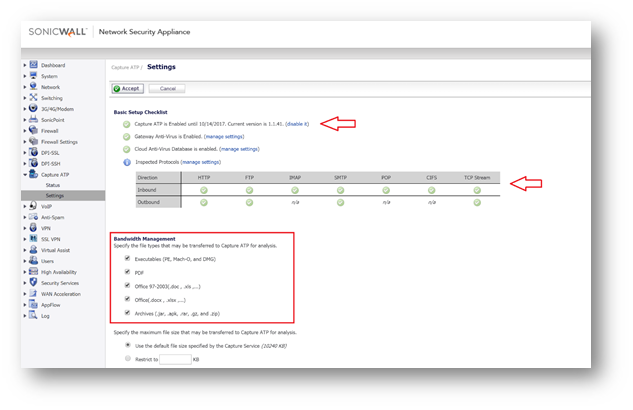The image size is (633, 410).
Task: Open the High Availability menu label
Action: (x=59, y=272)
